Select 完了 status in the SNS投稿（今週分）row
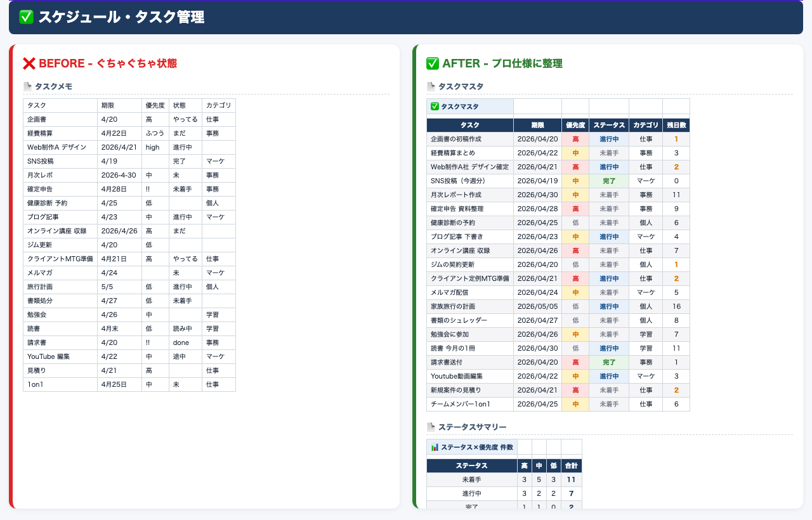 click(609, 181)
